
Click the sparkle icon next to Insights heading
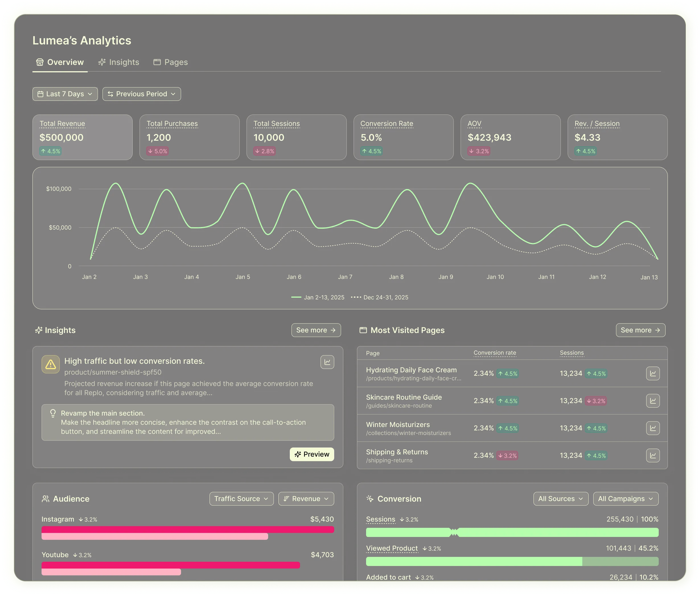click(x=39, y=330)
